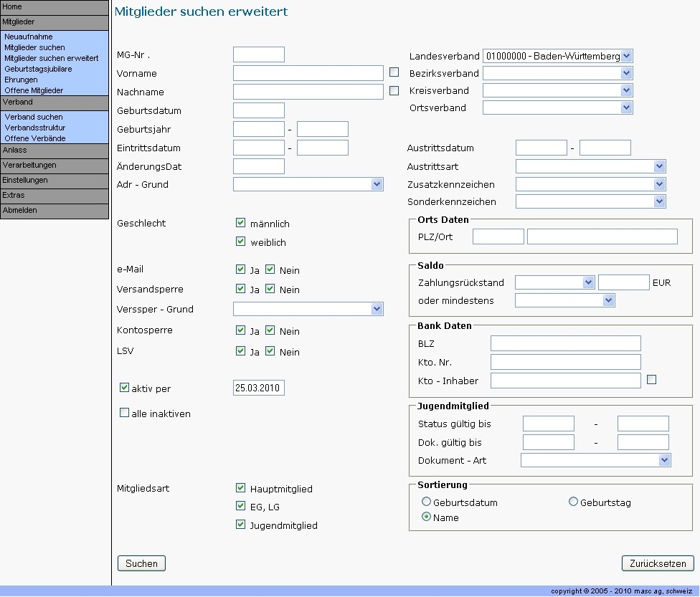Toggle the weiblich checkbox
700x597 pixels.
pos(240,242)
